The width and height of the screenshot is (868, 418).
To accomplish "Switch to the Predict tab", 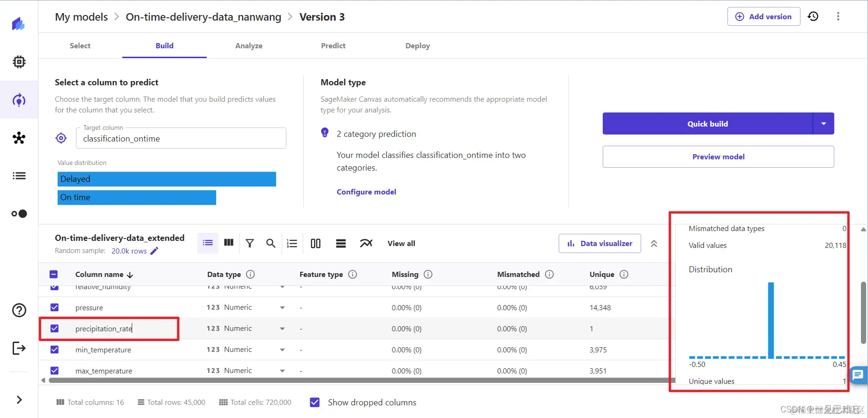I will pyautogui.click(x=333, y=45).
